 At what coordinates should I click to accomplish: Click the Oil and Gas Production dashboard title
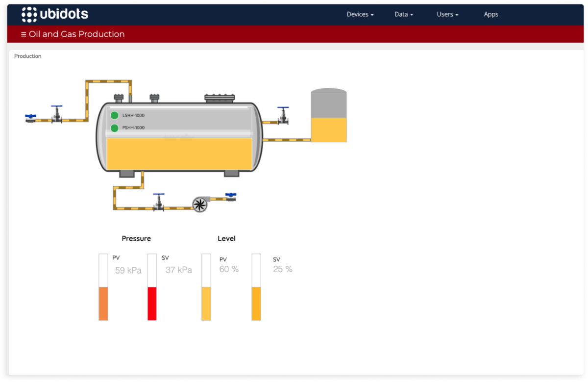point(76,34)
